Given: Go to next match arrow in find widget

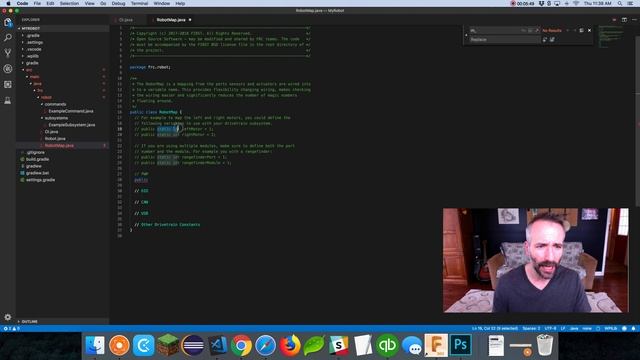Looking at the screenshot, I should (574, 30).
